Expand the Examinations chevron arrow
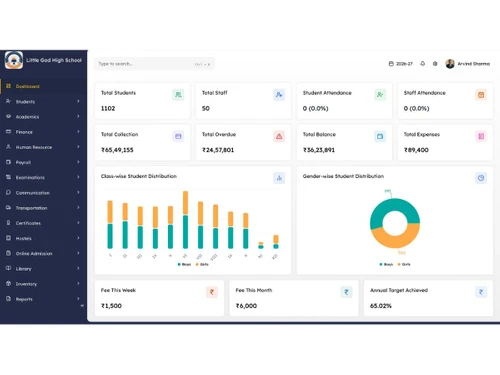The image size is (500, 375). (x=78, y=177)
